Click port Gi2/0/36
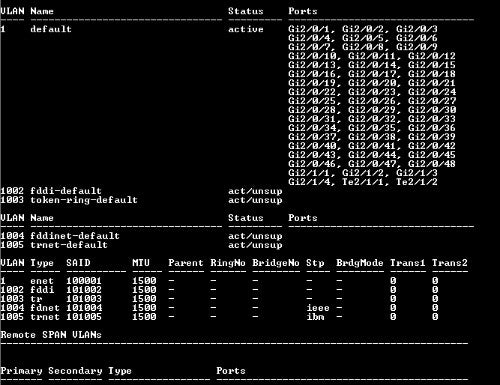 pyautogui.click(x=432, y=128)
